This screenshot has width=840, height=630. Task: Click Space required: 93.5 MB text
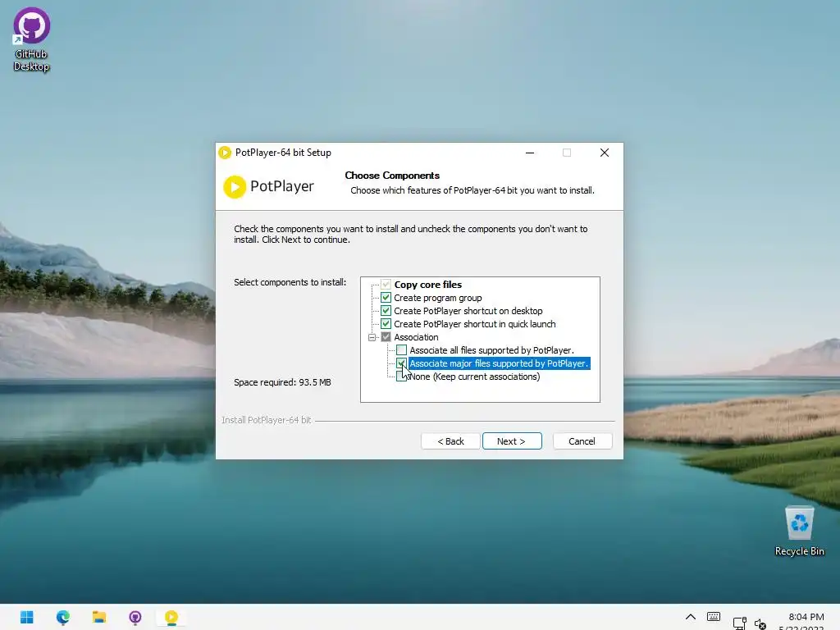(282, 382)
